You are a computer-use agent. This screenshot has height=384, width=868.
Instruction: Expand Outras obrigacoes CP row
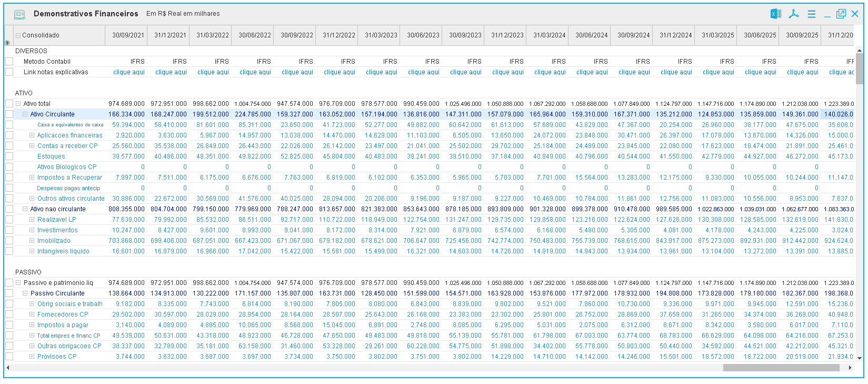click(32, 346)
